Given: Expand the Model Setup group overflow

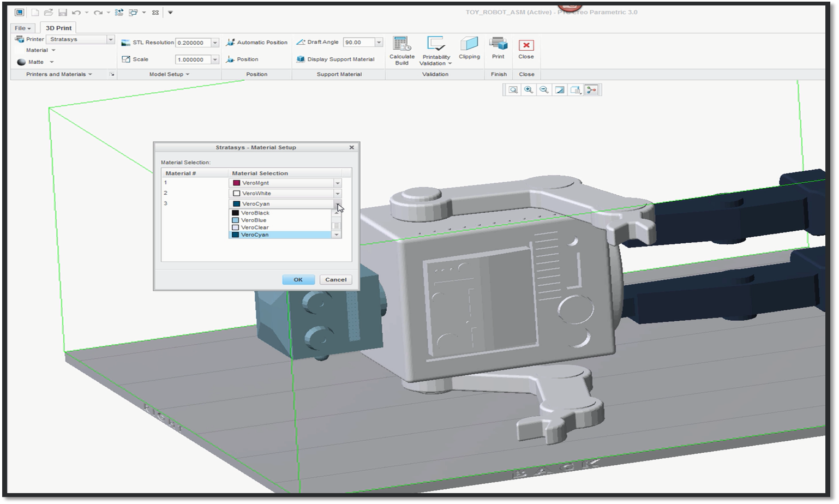Looking at the screenshot, I should point(187,74).
